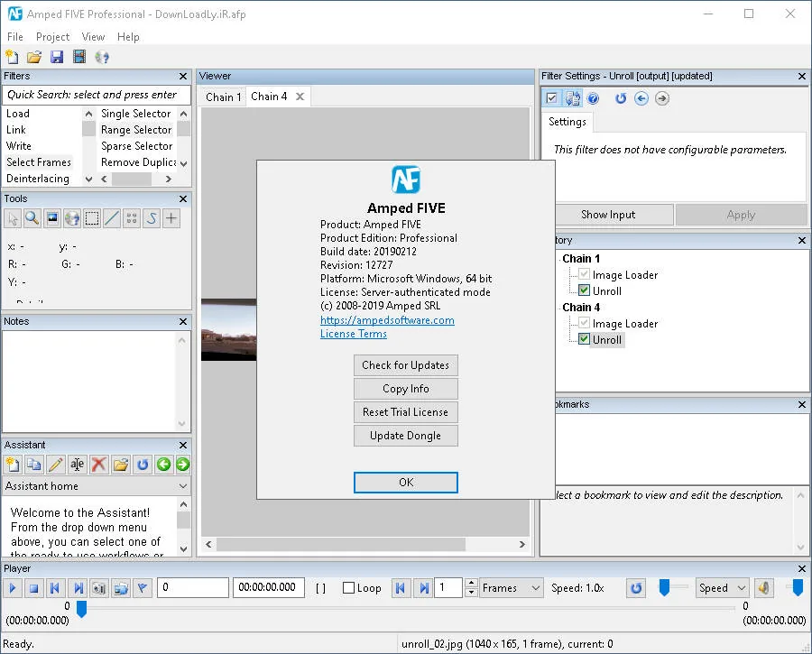This screenshot has height=654, width=812.
Task: Click the Play button in Player
Action: 13,588
